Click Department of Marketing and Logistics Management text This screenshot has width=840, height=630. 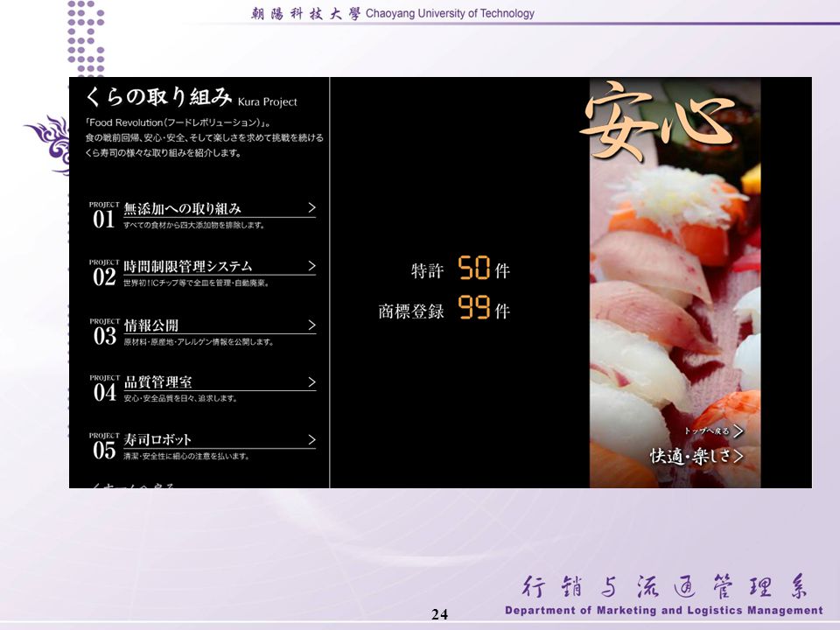664,610
